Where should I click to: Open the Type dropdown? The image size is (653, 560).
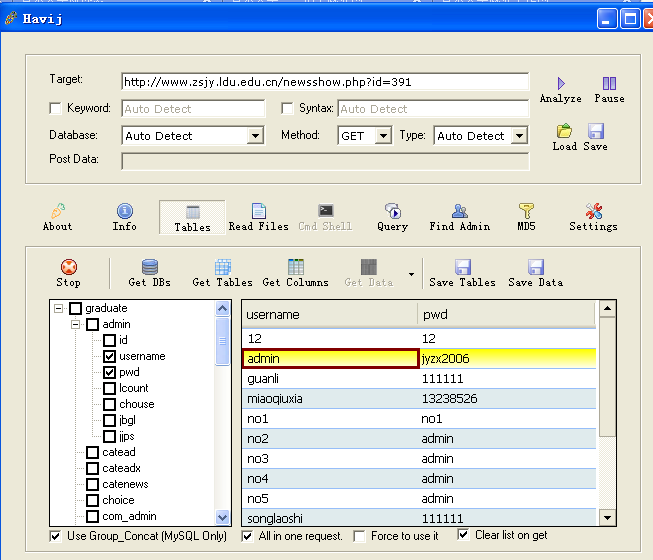[519, 136]
